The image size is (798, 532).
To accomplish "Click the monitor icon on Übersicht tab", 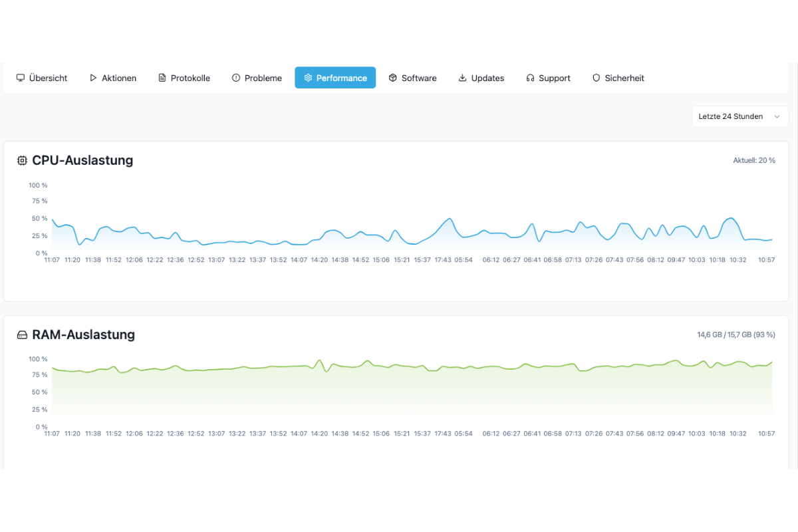I will 21,78.
